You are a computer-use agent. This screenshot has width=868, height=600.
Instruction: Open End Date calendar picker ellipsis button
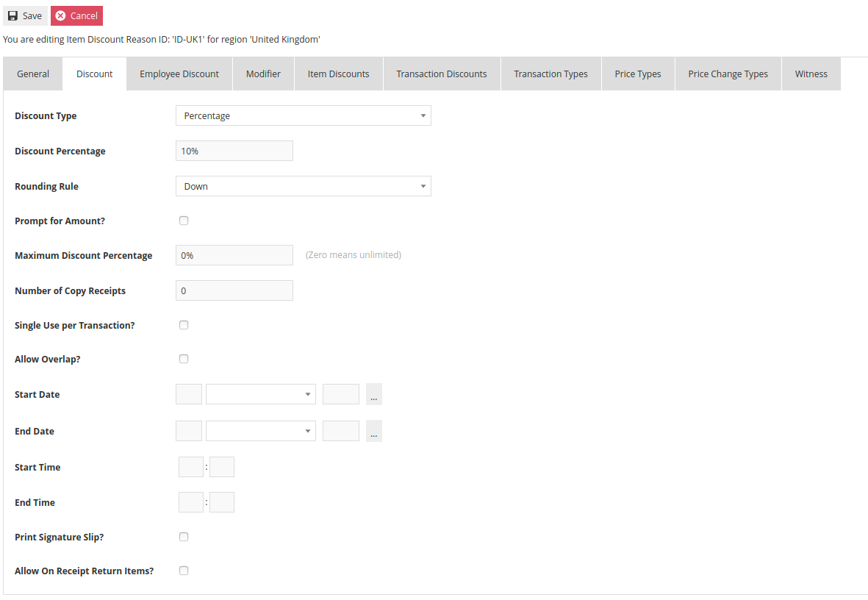tap(373, 431)
